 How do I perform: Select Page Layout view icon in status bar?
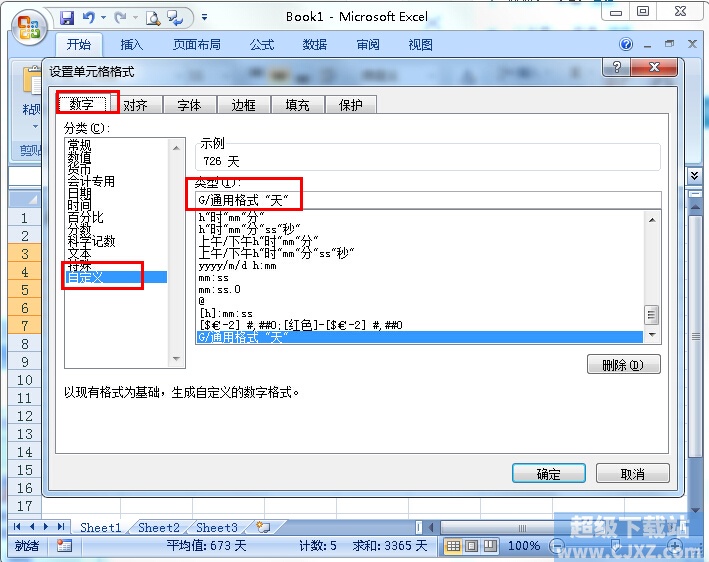[471, 546]
